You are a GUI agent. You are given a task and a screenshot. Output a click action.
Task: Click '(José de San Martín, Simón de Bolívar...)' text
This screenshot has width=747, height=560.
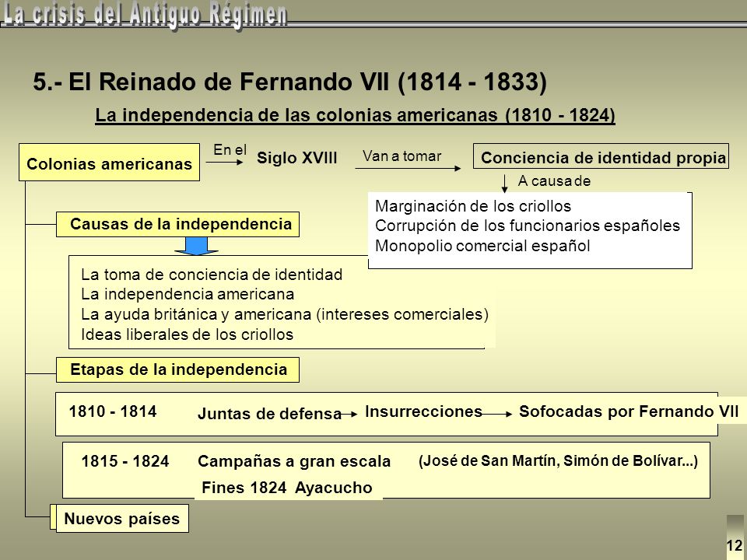tap(558, 461)
